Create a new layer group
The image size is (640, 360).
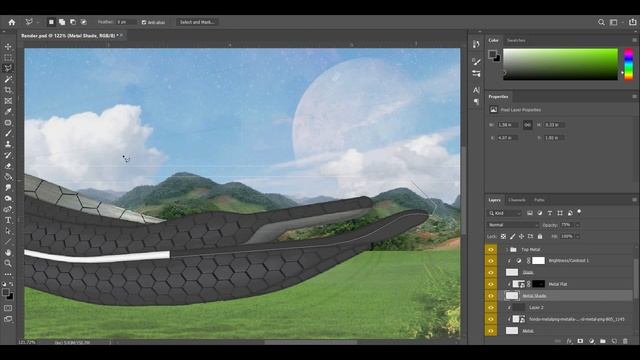(603, 341)
